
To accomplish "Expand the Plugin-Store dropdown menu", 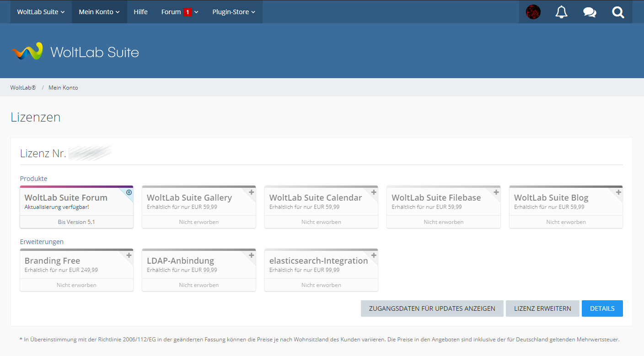I will click(x=234, y=12).
